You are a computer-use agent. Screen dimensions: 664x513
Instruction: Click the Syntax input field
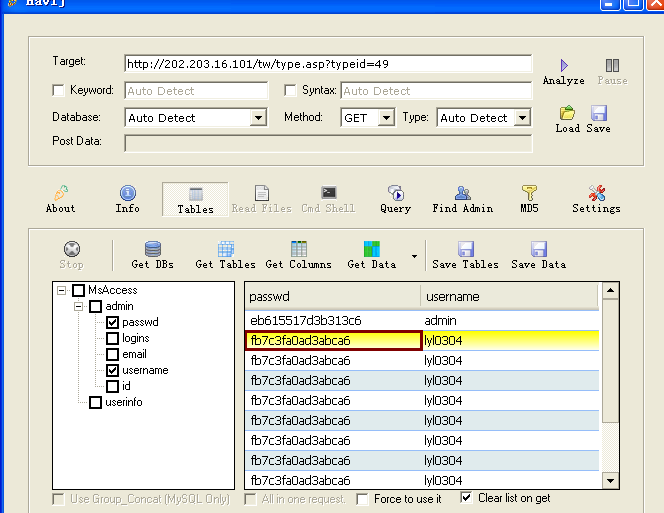tap(436, 91)
